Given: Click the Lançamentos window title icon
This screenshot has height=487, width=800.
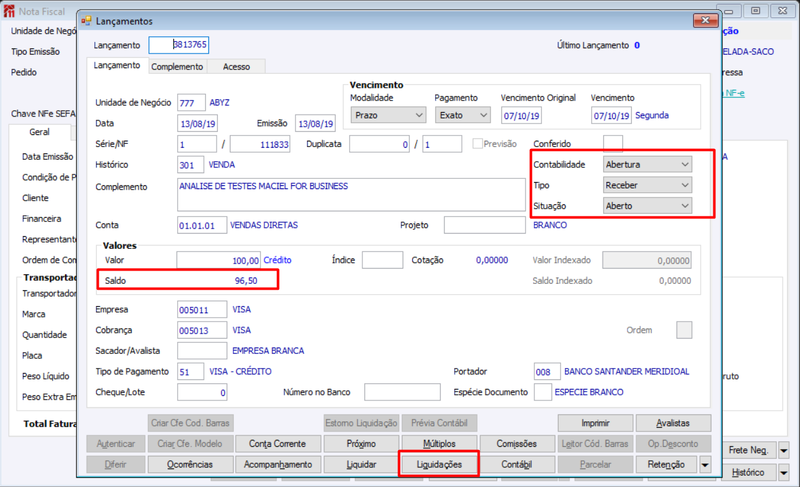Looking at the screenshot, I should [x=87, y=21].
